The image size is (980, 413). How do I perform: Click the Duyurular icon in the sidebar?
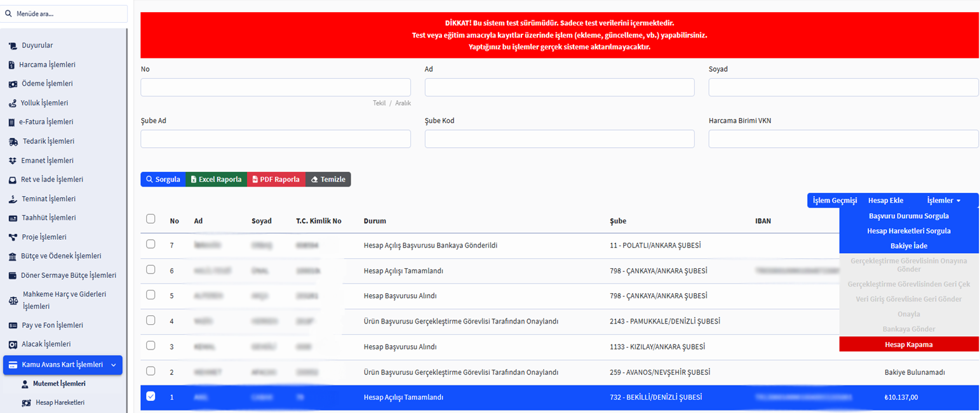click(x=13, y=46)
